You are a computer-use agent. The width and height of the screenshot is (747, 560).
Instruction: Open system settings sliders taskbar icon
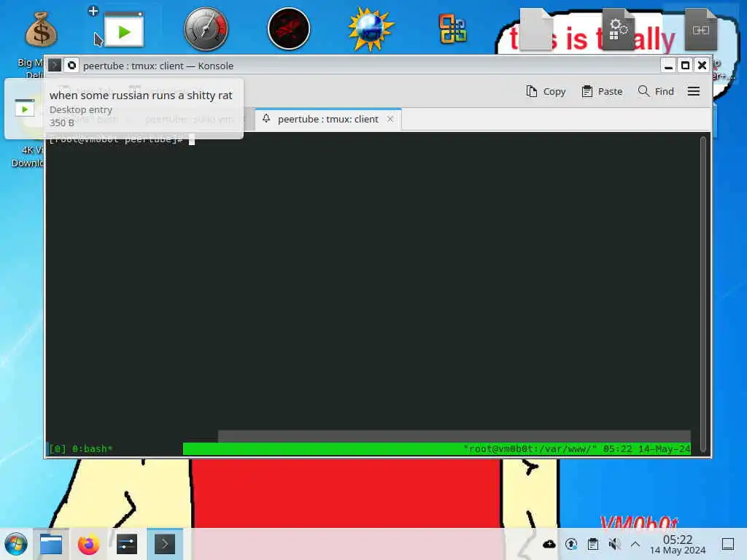point(127,544)
